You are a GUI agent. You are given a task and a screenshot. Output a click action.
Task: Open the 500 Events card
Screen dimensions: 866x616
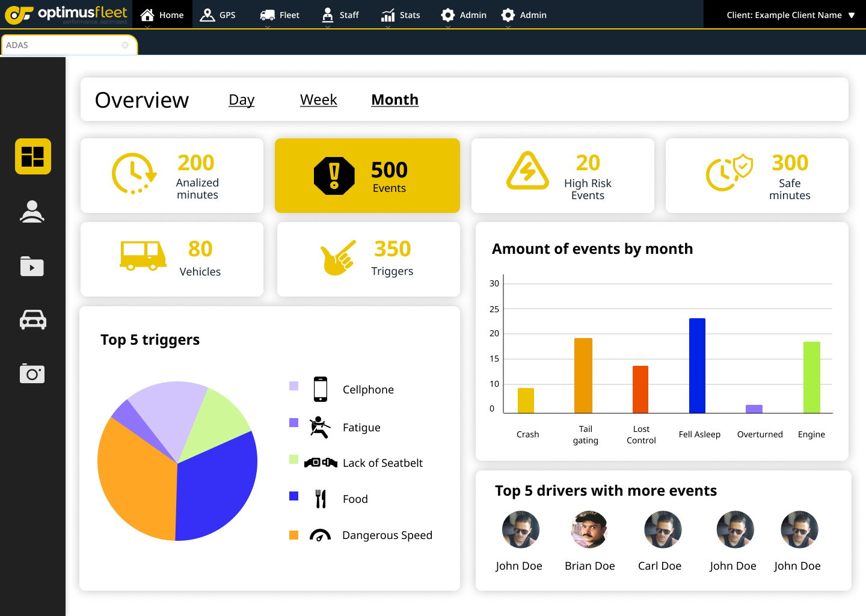367,176
